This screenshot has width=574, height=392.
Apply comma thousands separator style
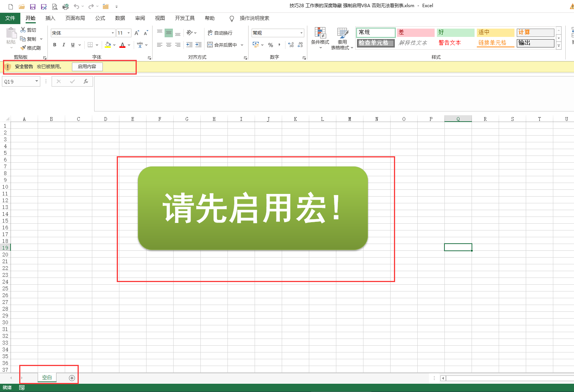(279, 45)
